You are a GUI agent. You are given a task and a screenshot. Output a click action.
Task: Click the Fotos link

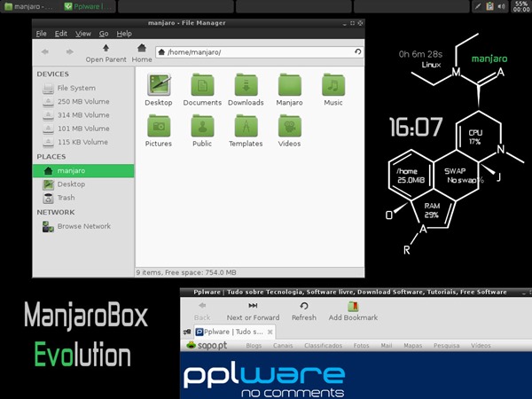click(362, 346)
